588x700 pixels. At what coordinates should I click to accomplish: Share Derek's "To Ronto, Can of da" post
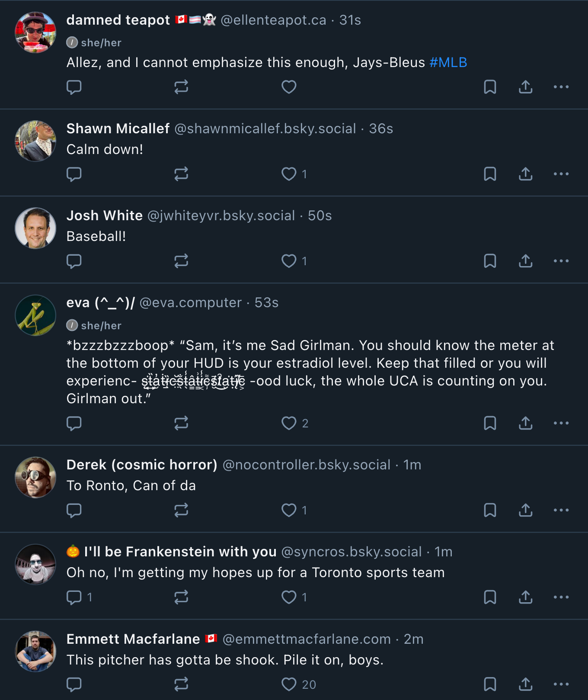click(x=525, y=510)
